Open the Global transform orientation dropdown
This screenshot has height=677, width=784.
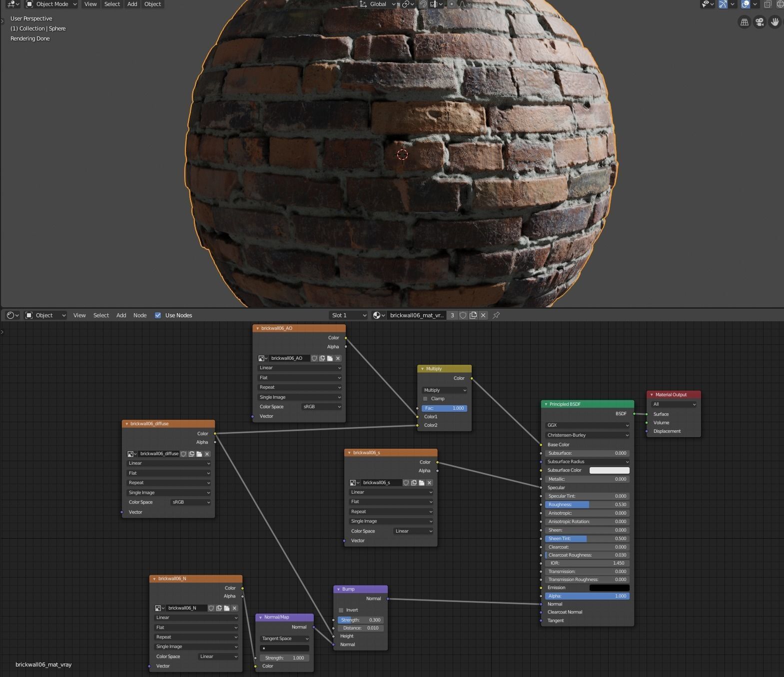(378, 4)
